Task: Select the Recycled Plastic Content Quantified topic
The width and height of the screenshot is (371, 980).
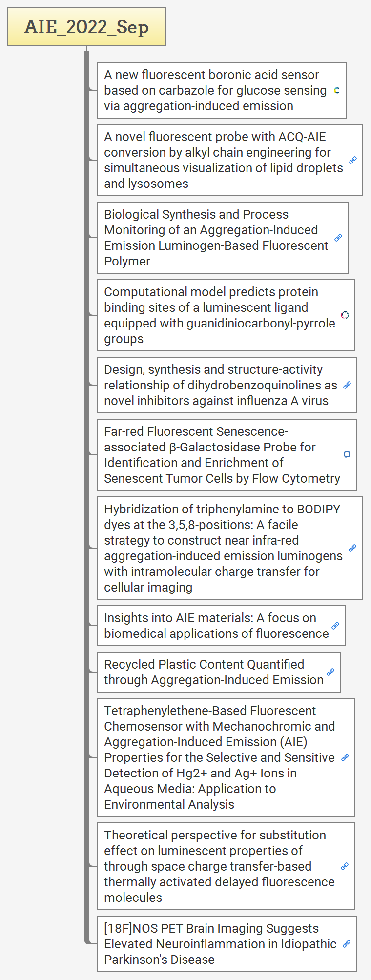Action: pos(218,672)
